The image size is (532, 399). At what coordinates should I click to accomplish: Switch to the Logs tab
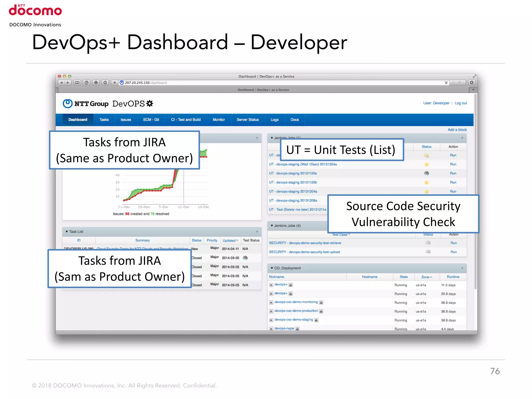[274, 119]
